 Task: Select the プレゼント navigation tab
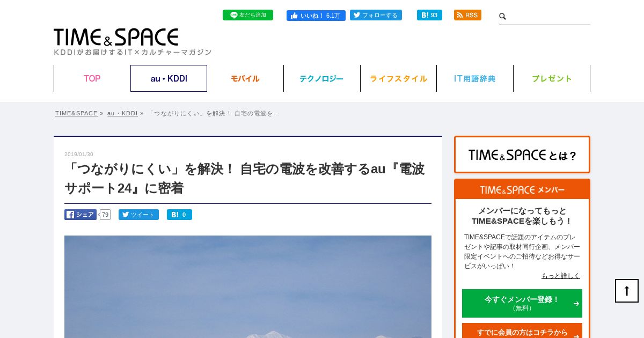point(552,78)
